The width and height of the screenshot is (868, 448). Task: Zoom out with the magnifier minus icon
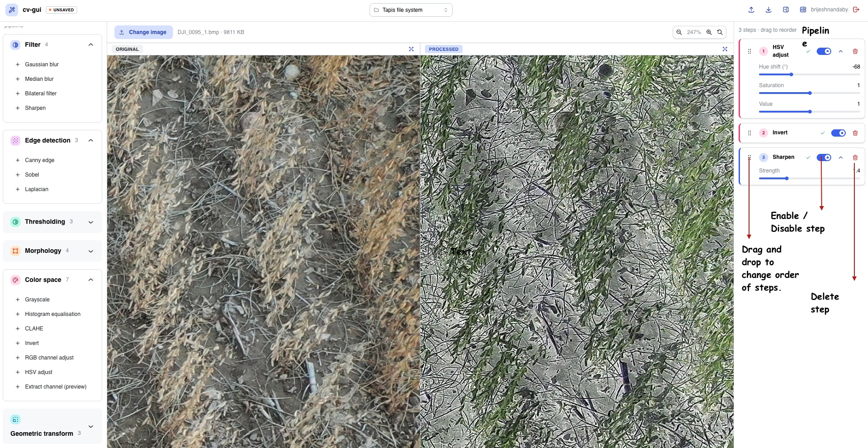(x=679, y=32)
